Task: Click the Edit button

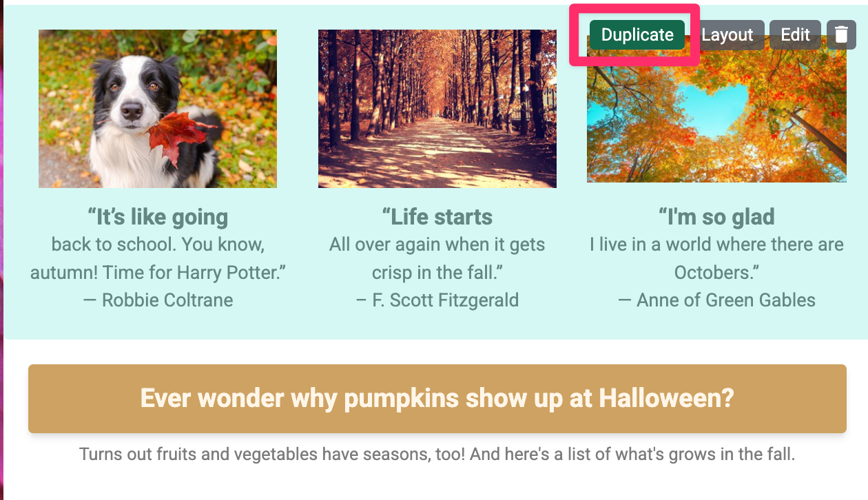Action: point(795,34)
